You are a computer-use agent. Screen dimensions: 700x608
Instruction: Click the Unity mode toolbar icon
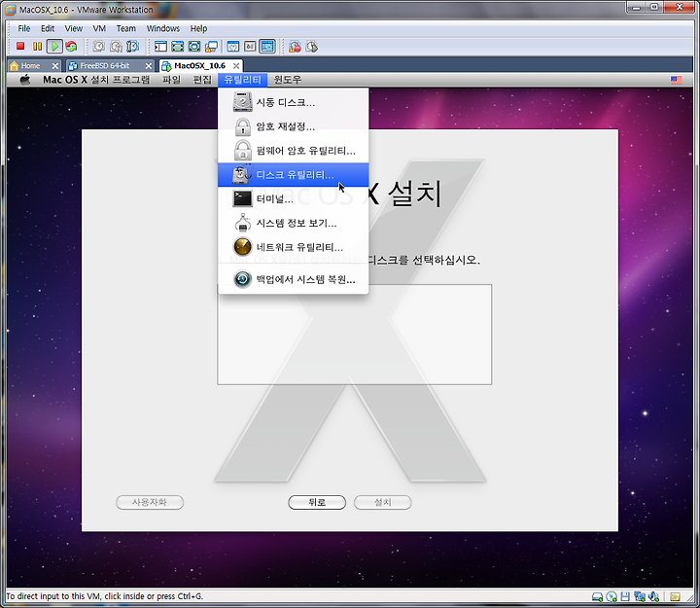point(211,46)
